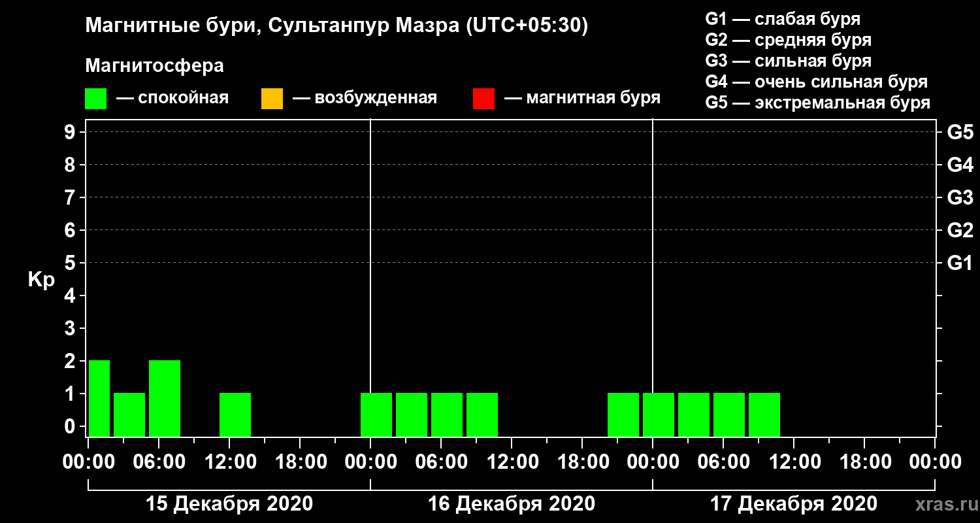Click the '— магнитная буря' legend label
This screenshot has height=523, width=980.
[x=582, y=98]
